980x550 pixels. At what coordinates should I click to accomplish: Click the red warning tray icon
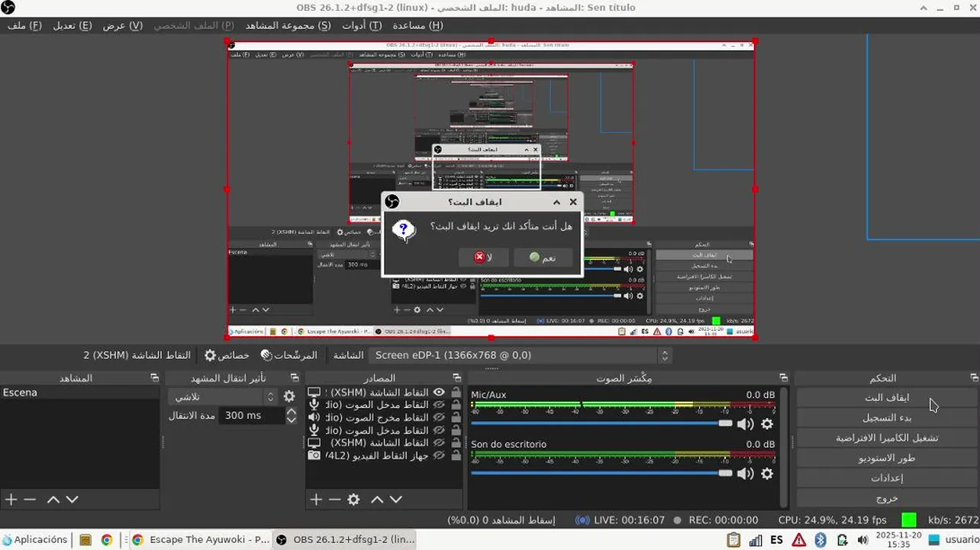799,540
